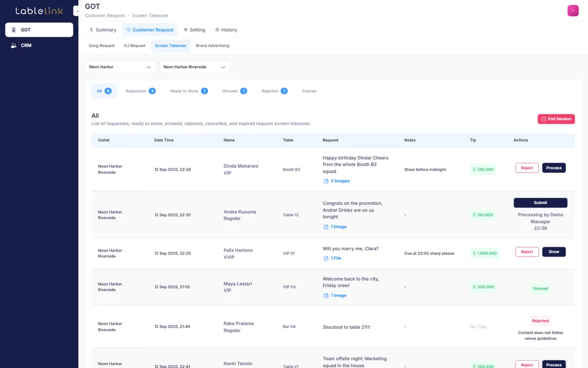Image resolution: width=588 pixels, height=368 pixels.
Task: Click the file icon beside 2 Images
Action: pyautogui.click(x=326, y=181)
